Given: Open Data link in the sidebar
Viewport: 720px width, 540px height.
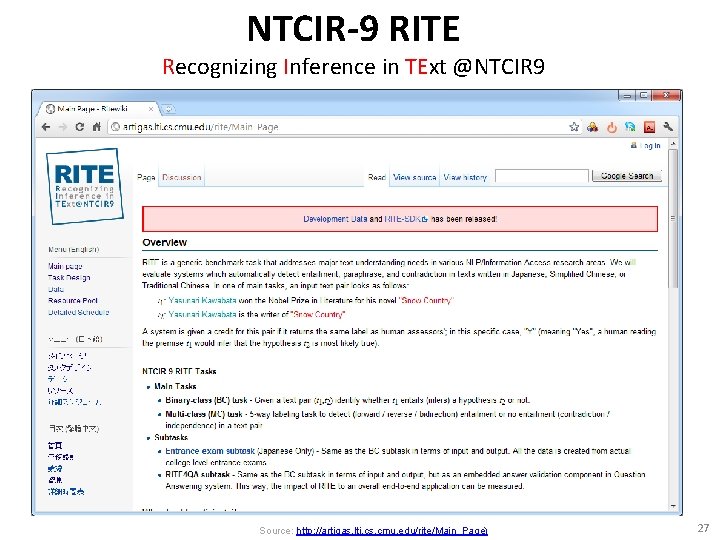Looking at the screenshot, I should [56, 289].
